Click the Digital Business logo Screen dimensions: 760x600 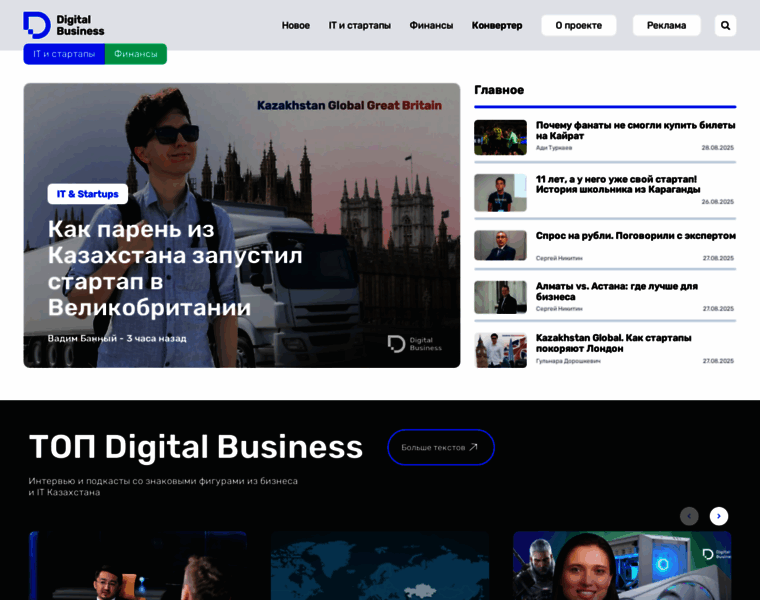click(x=63, y=25)
